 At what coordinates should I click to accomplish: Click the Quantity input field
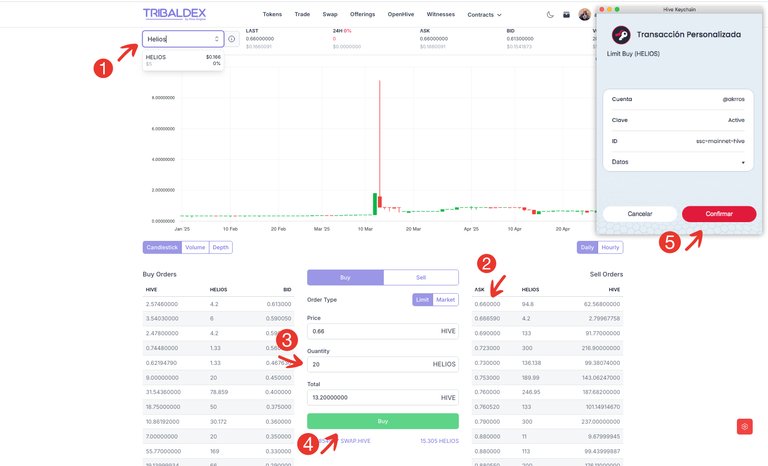[x=383, y=364]
